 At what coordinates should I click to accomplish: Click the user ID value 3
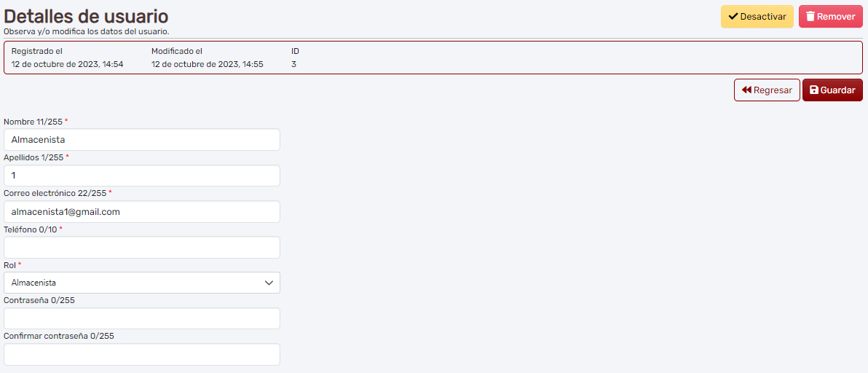[x=293, y=64]
